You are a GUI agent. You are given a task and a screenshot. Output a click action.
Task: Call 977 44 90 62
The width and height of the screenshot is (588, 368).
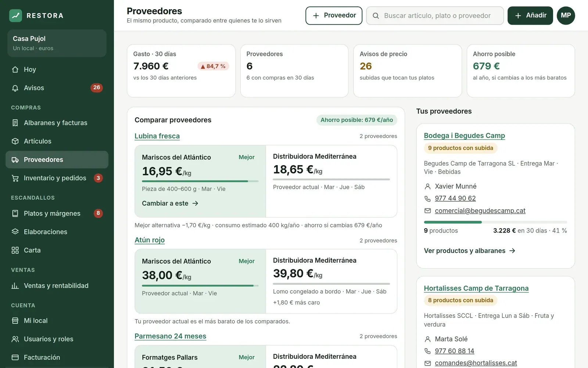click(455, 198)
